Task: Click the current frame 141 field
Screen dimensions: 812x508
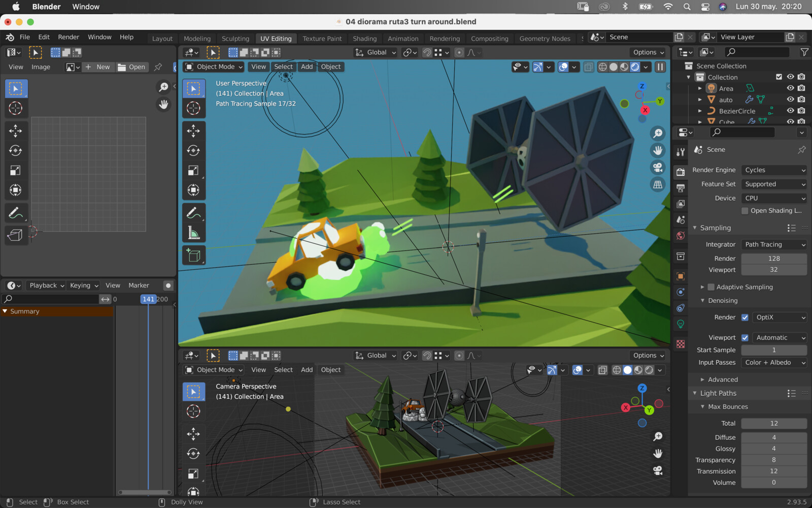Action: pos(148,299)
